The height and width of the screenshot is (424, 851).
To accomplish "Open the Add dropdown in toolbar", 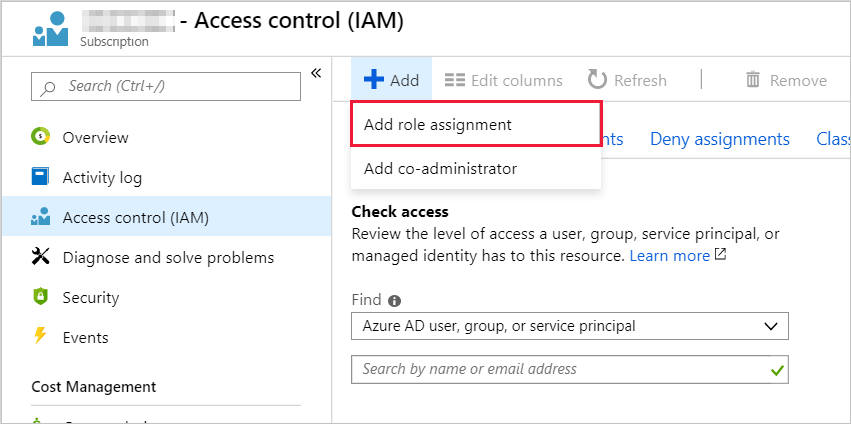I will 391,80.
